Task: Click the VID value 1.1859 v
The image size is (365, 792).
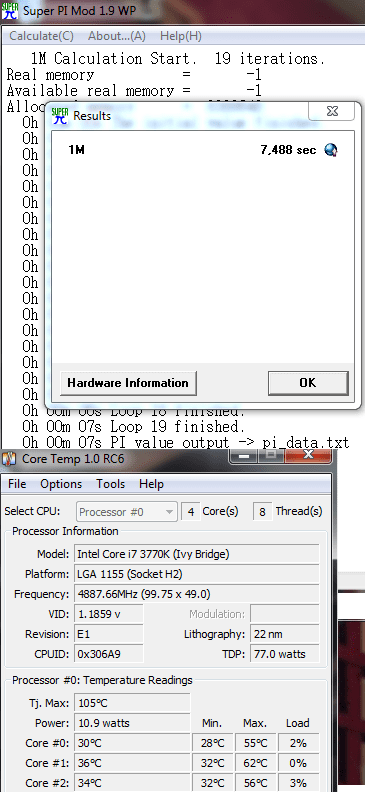Action: click(x=109, y=614)
